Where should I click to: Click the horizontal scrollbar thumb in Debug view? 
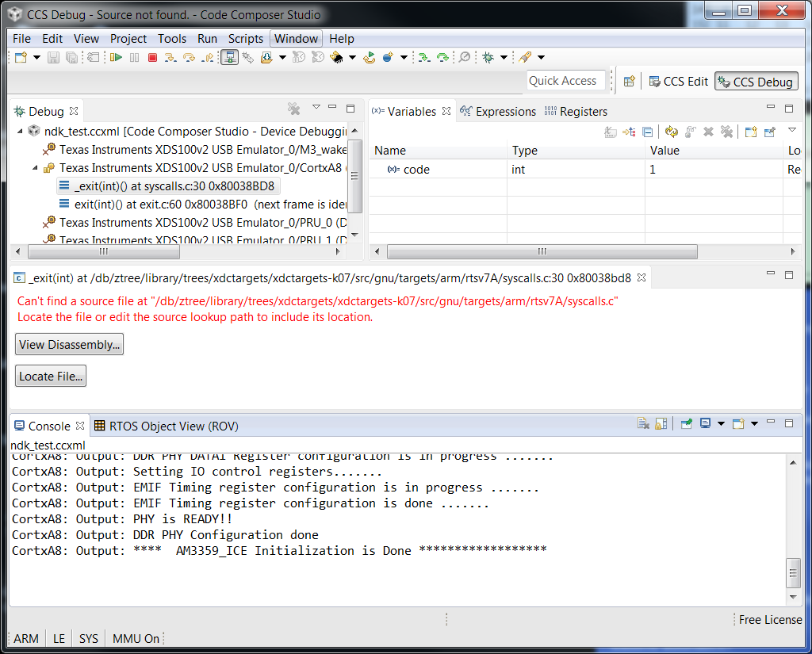coord(104,251)
